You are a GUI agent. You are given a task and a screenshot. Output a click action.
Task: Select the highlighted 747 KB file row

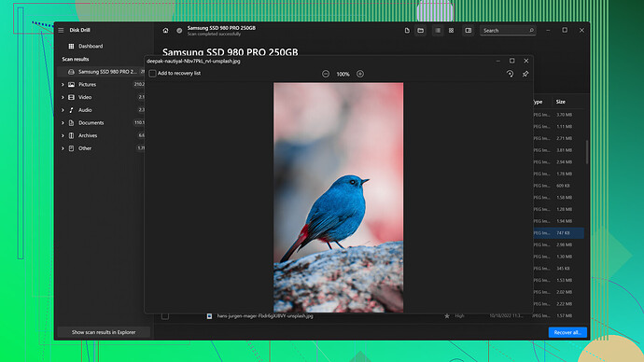(x=558, y=232)
